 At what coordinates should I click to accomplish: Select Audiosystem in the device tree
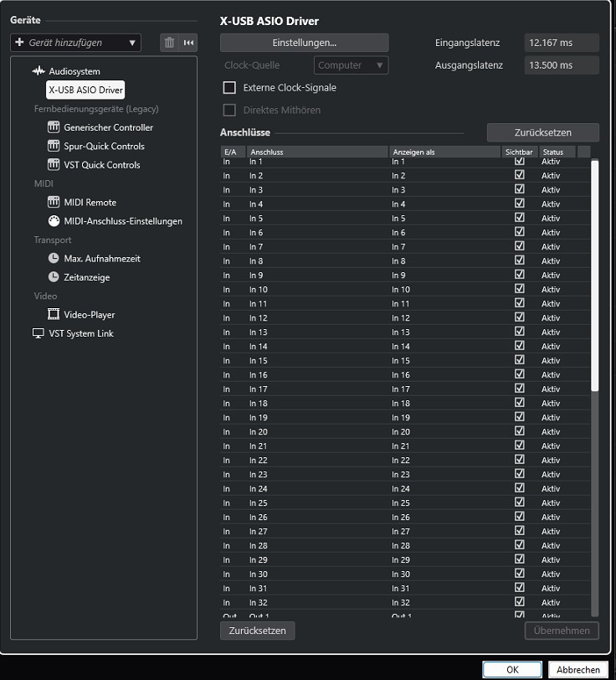tap(74, 71)
